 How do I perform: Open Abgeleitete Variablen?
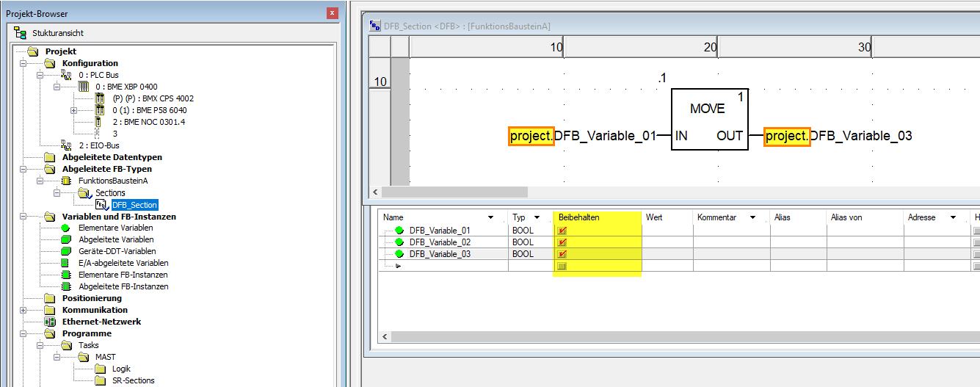(116, 239)
